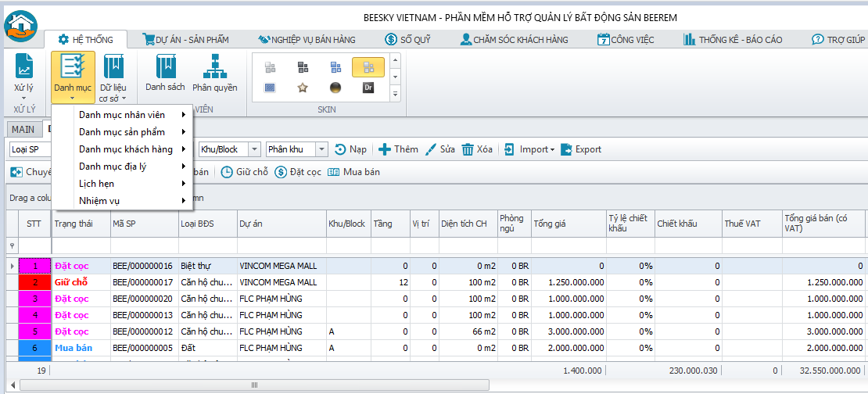Click the magenta STT cell numbered 1
This screenshot has width=868, height=394.
click(x=34, y=266)
